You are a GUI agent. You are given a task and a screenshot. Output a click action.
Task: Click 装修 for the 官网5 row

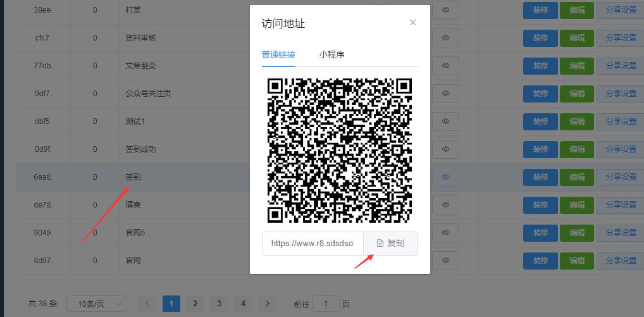point(540,233)
